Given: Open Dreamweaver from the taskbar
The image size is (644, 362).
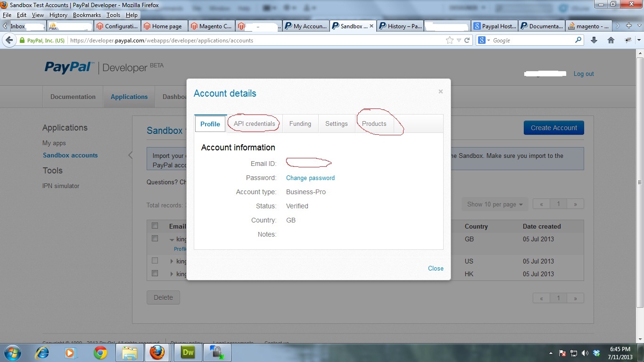Looking at the screenshot, I should coord(188,353).
